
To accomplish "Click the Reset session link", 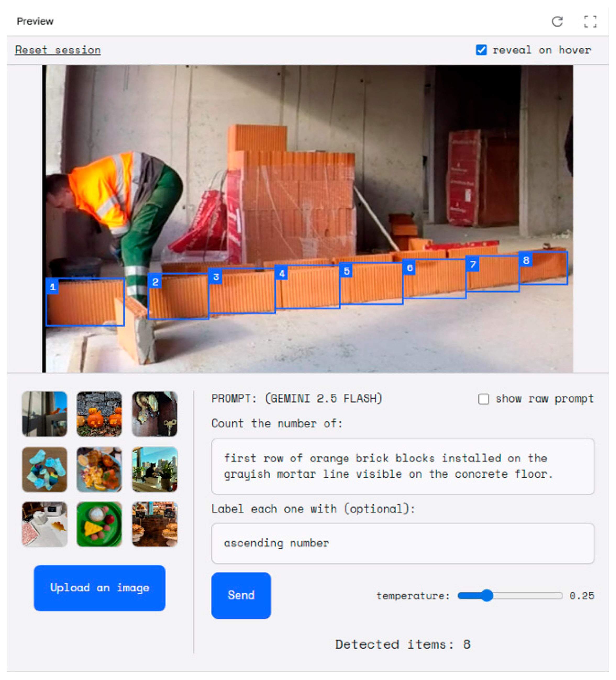I will [x=58, y=50].
